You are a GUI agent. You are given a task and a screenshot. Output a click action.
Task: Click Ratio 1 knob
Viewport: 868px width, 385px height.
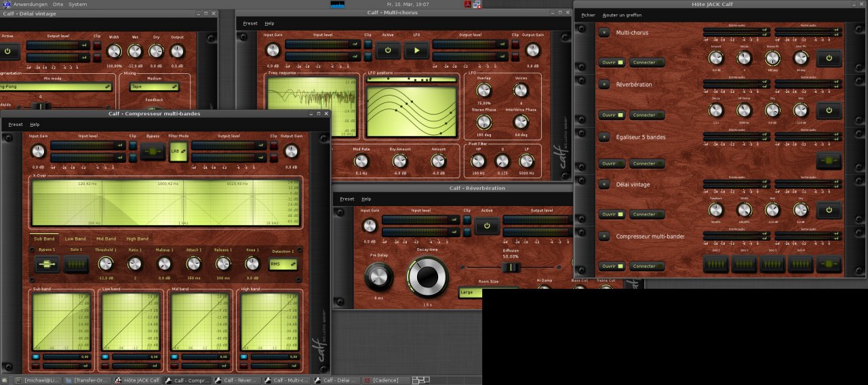click(135, 263)
